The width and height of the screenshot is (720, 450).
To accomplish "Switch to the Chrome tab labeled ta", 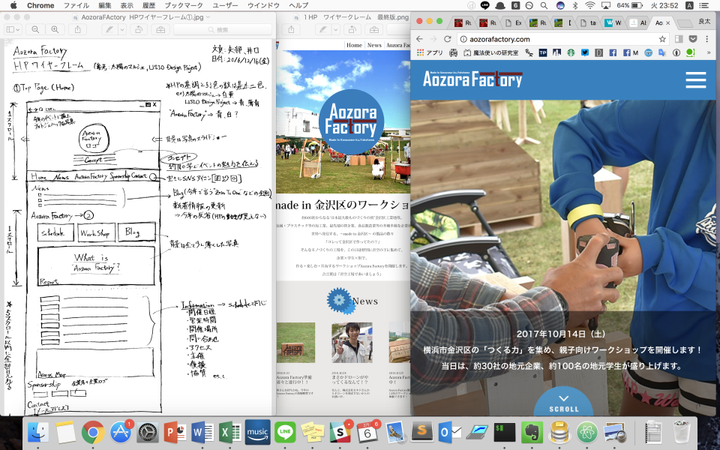I will pos(588,22).
